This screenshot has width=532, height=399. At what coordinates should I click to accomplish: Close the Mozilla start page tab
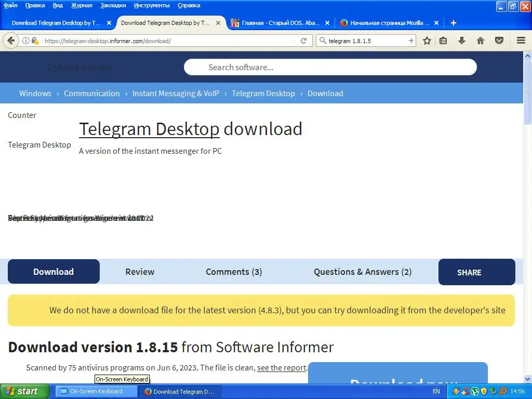[436, 23]
